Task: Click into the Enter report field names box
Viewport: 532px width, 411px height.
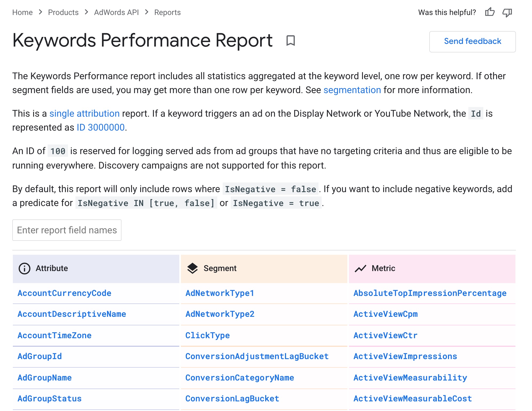Action: 67,230
